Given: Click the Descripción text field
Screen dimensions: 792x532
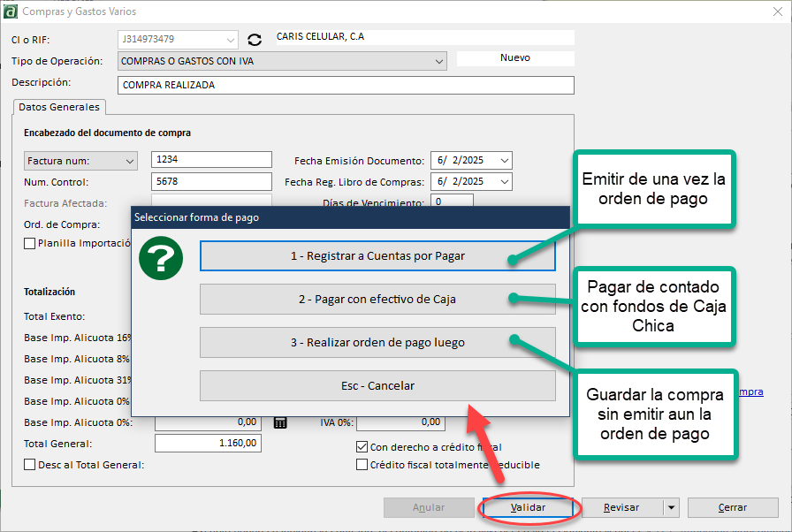Looking at the screenshot, I should [345, 86].
